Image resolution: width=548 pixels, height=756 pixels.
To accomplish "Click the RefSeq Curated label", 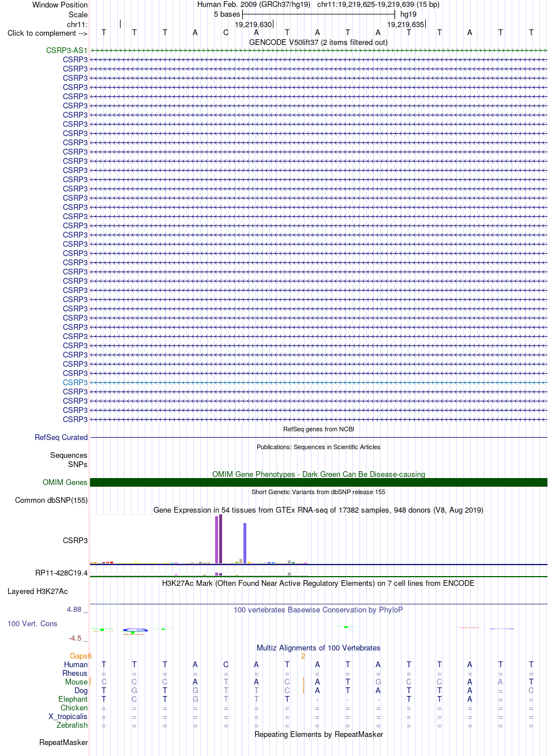I will pos(61,438).
